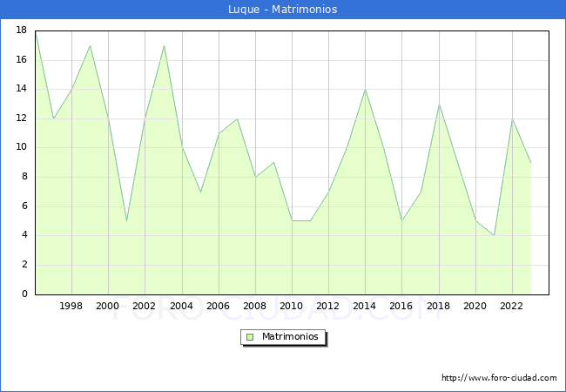Select the 2004 x-axis label
566x392 pixels.
181,306
